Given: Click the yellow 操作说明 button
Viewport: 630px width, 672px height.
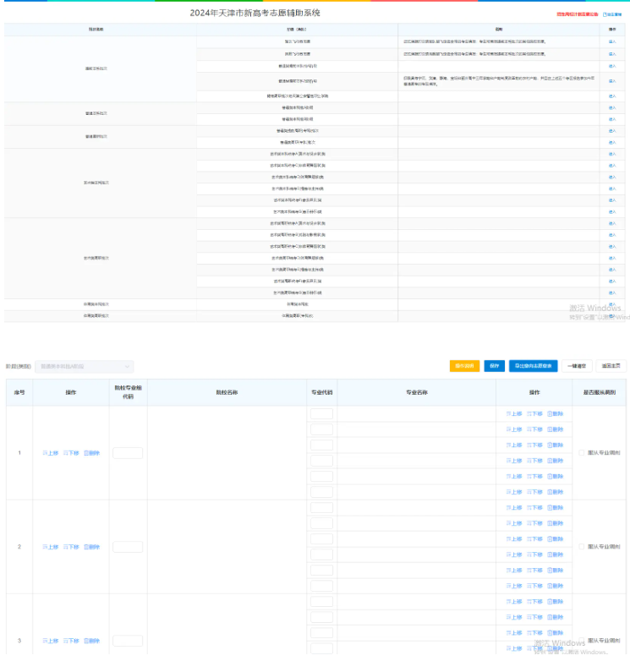Looking at the screenshot, I should 464,366.
